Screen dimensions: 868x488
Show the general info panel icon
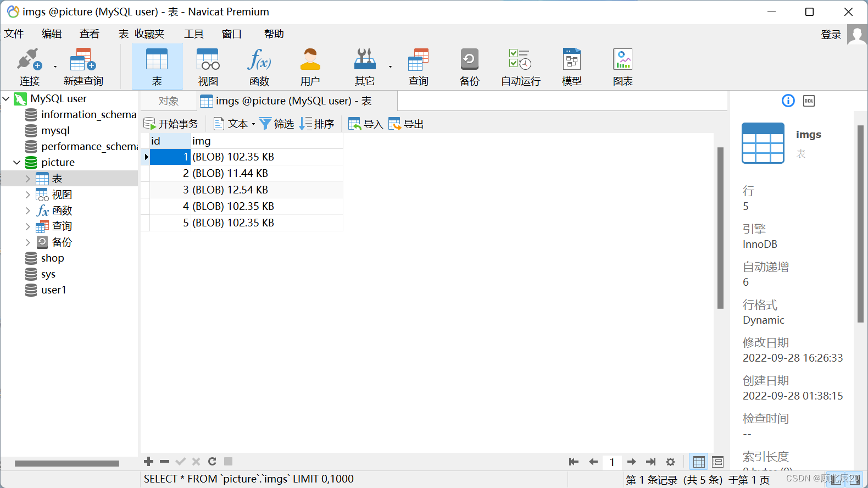tap(788, 101)
